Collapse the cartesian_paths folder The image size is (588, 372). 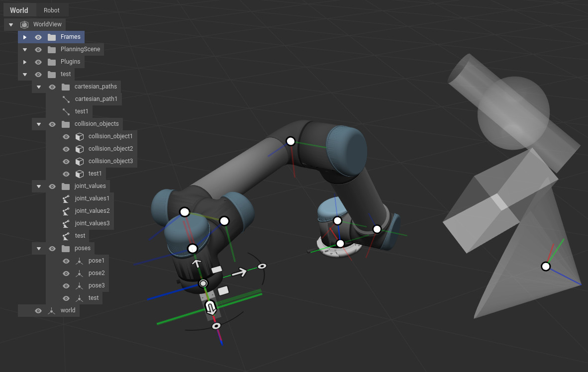39,87
